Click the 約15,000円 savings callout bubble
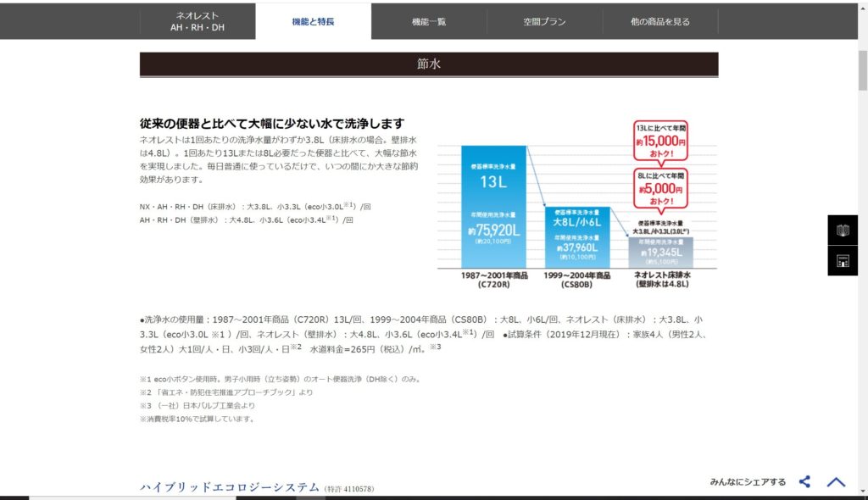This screenshot has height=500, width=868. point(659,138)
